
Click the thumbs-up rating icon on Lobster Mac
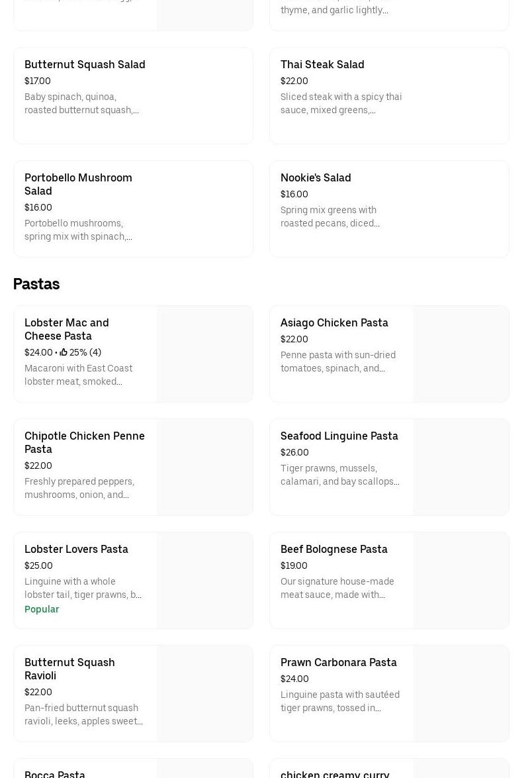pos(64,353)
